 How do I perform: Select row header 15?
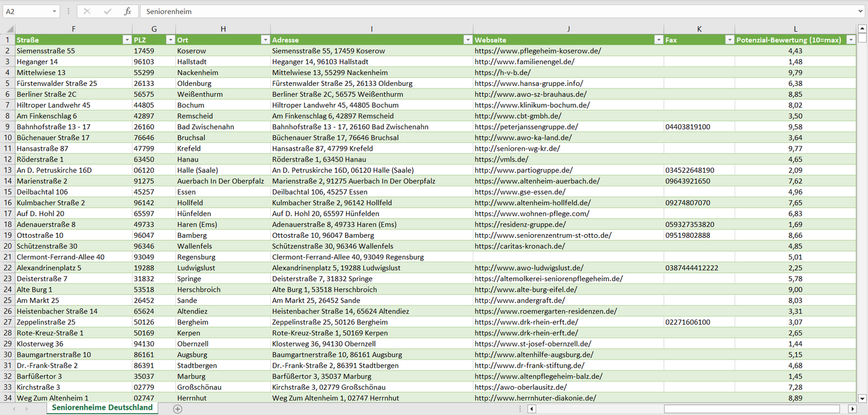coord(8,192)
